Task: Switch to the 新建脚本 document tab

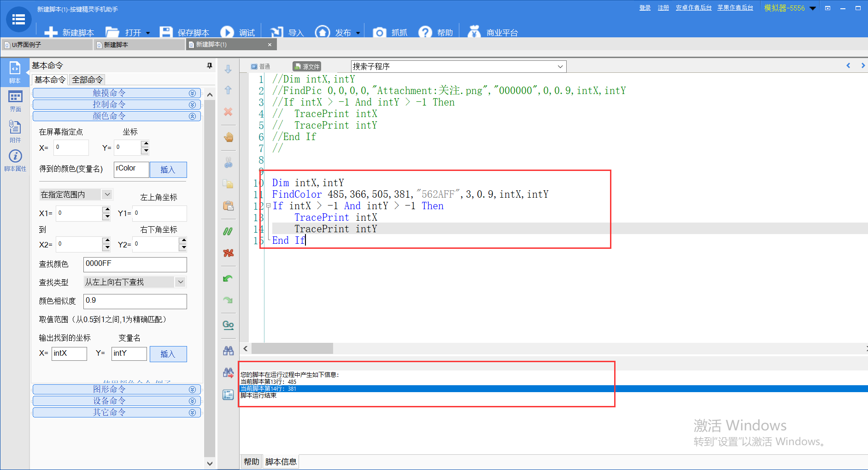Action: coord(139,45)
